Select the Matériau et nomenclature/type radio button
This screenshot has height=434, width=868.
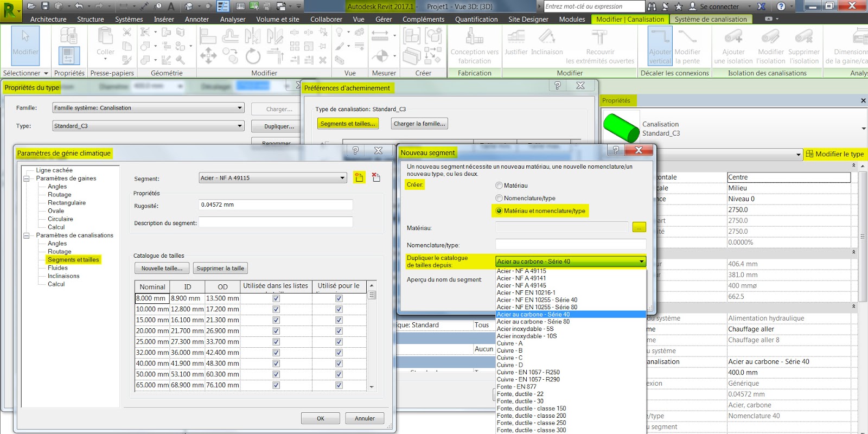point(499,210)
